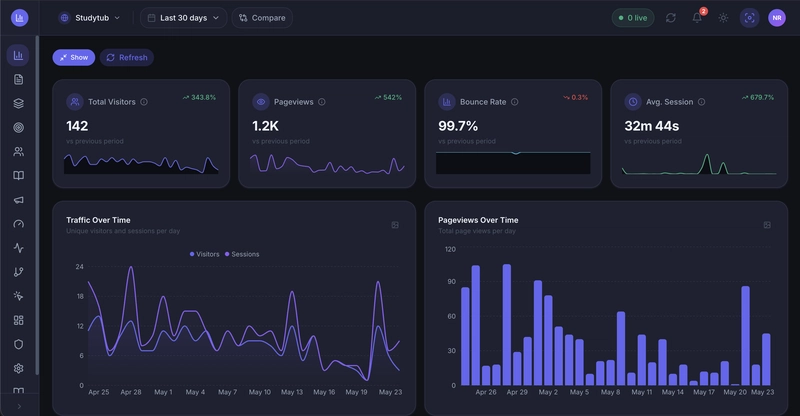Click the Pageviews info icon
This screenshot has width=800, height=416.
pyautogui.click(x=321, y=102)
